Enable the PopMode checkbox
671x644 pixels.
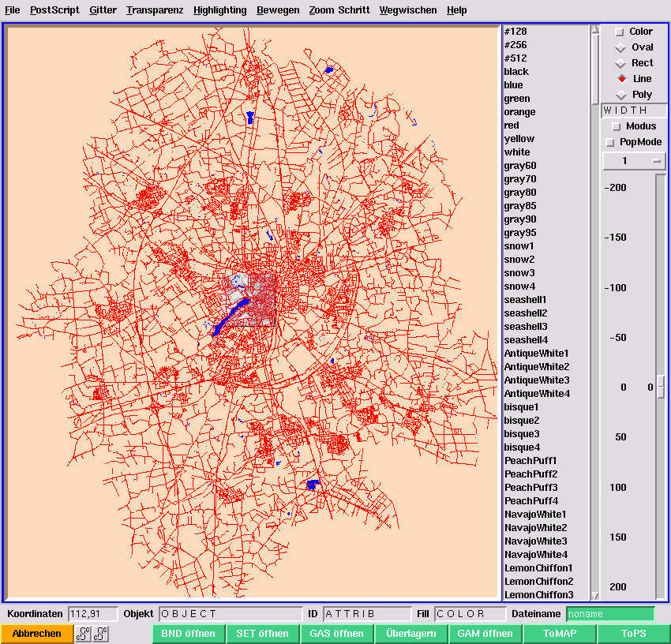609,142
